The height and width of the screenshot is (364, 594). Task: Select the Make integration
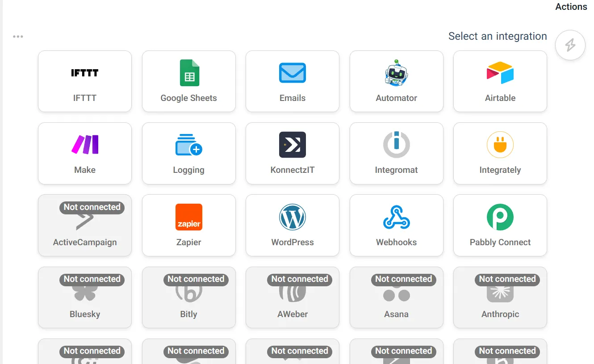(85, 153)
